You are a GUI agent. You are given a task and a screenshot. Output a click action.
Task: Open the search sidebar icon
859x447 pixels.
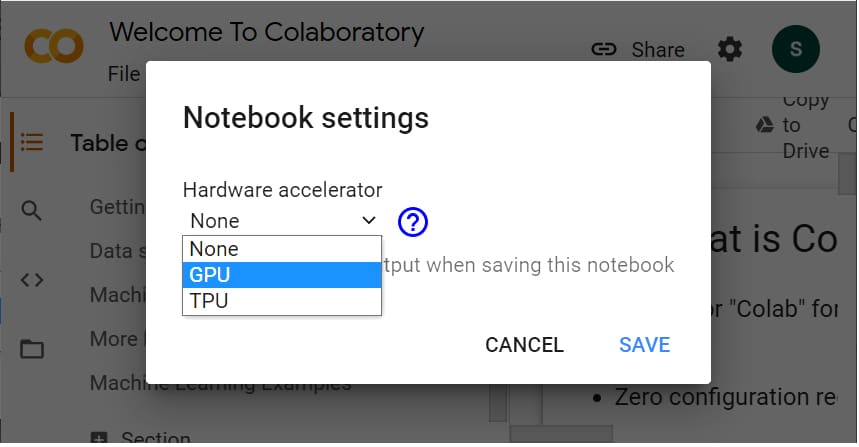coord(32,210)
